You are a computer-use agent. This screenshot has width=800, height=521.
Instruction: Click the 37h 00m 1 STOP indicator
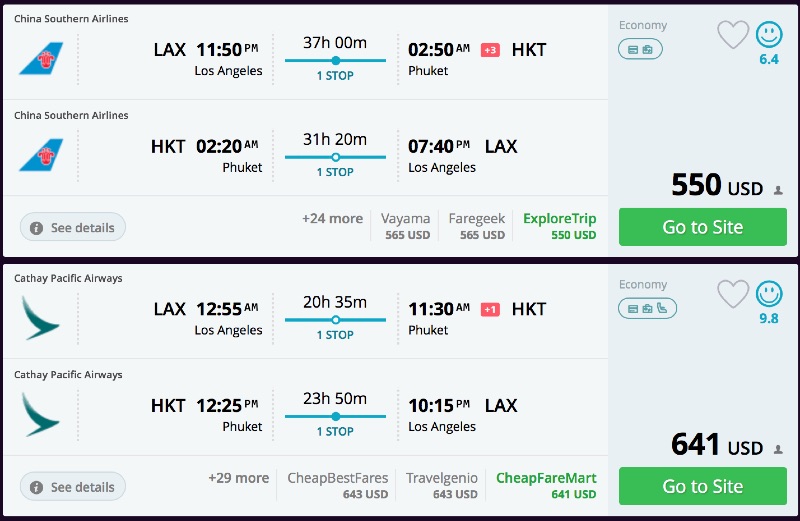click(x=335, y=59)
